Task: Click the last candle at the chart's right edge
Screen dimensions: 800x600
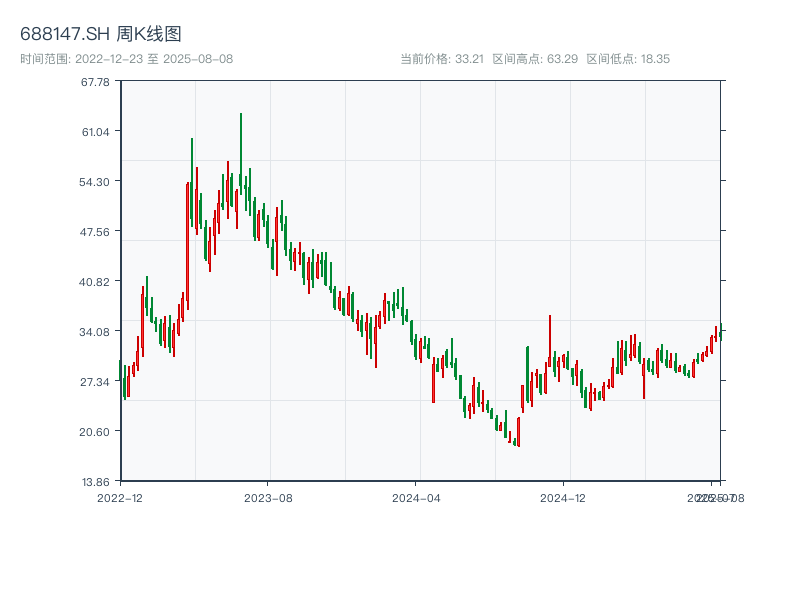Action: pos(721,332)
